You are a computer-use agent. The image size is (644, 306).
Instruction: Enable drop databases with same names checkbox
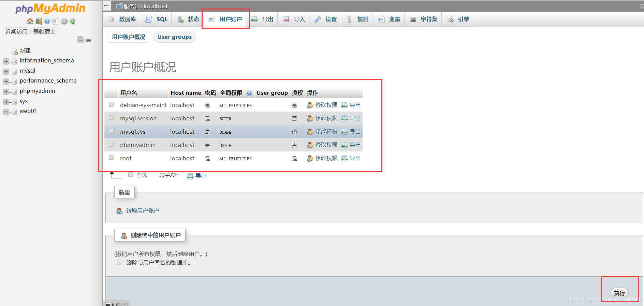click(x=119, y=262)
